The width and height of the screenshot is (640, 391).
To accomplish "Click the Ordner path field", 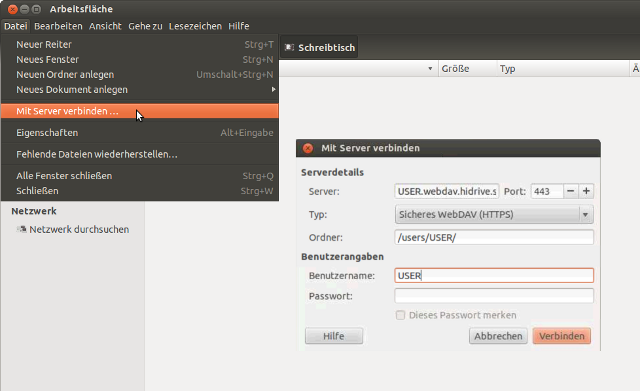I will coord(494,237).
